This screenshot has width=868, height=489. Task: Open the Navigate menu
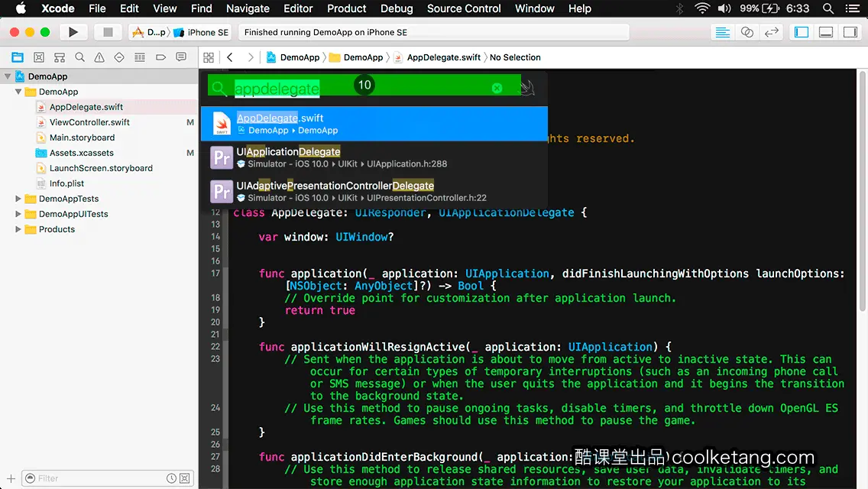[x=248, y=8]
